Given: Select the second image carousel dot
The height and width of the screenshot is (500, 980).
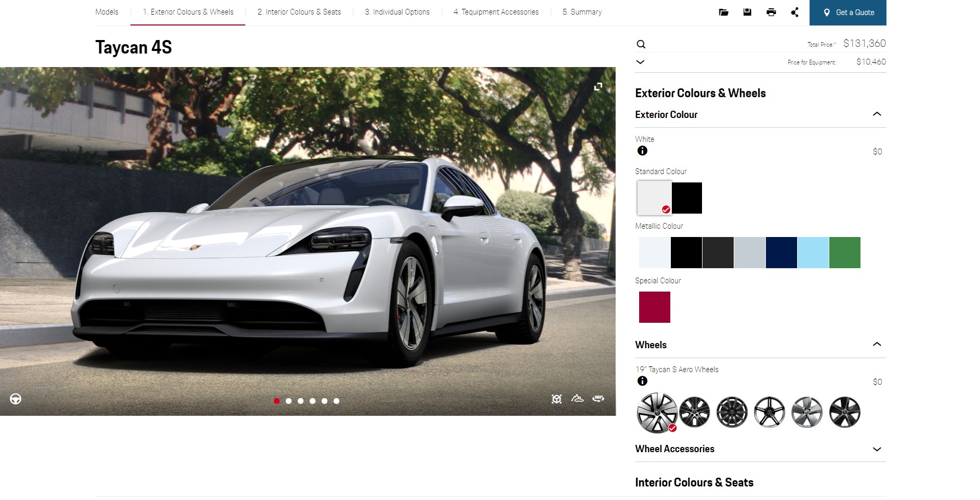Looking at the screenshot, I should 289,401.
